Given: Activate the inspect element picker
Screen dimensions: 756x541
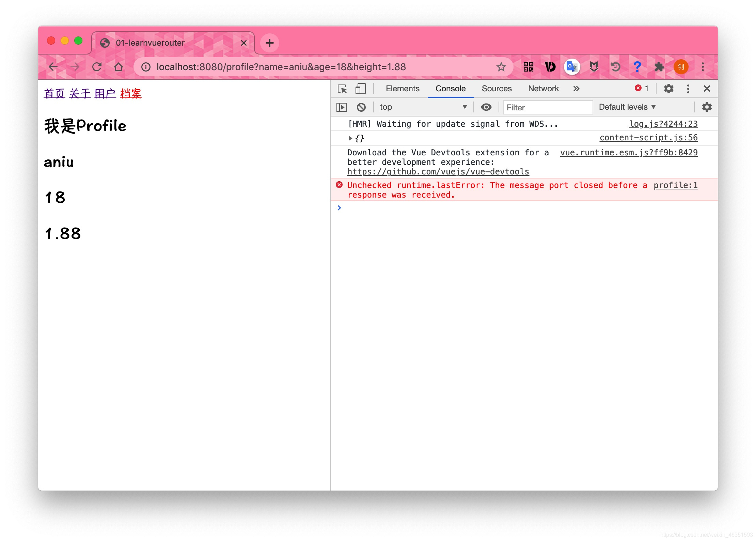Looking at the screenshot, I should 342,89.
